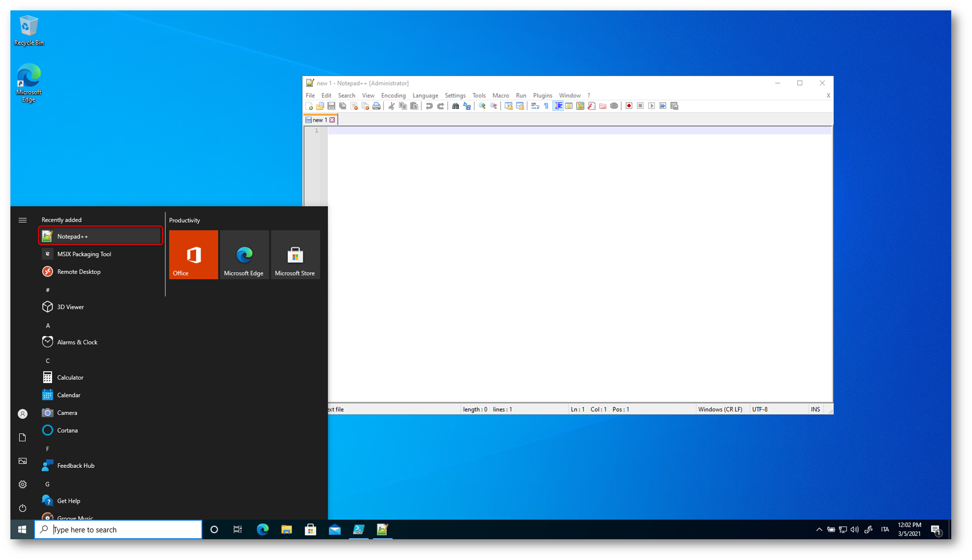
Task: Close the 'new 1' tab with its red X
Action: 332,120
